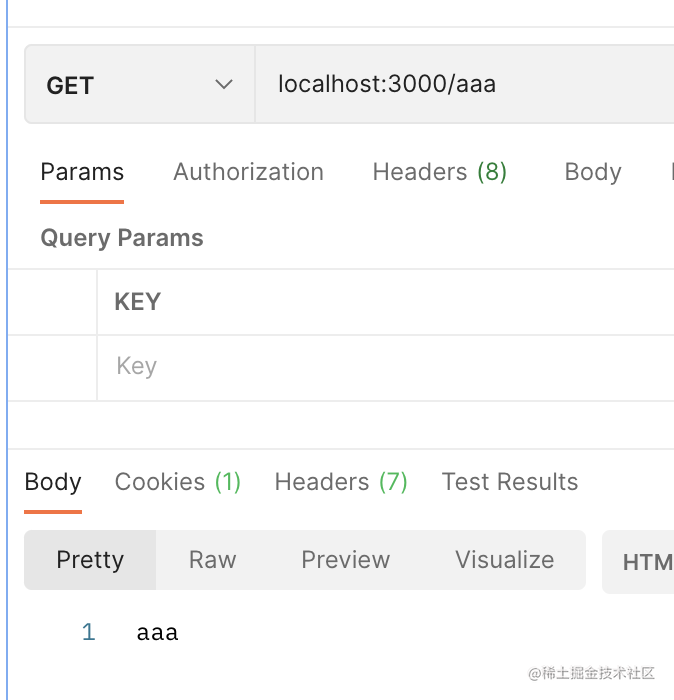
Task: Click the KEY column header
Action: click(x=138, y=302)
